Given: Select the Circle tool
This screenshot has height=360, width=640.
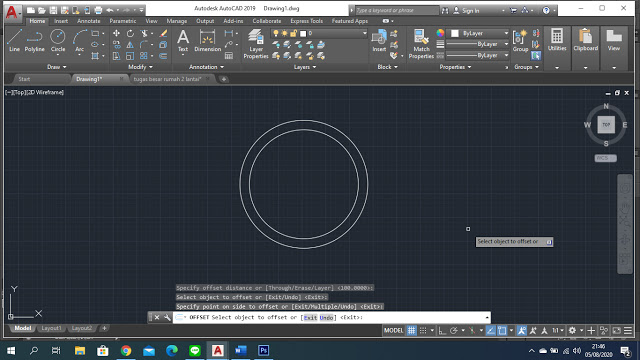Looking at the screenshot, I should coord(58,40).
